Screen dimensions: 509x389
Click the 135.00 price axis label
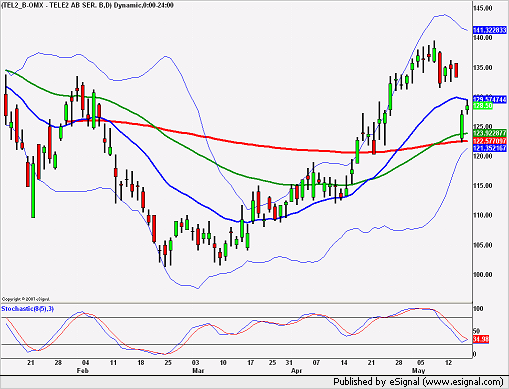click(x=483, y=68)
